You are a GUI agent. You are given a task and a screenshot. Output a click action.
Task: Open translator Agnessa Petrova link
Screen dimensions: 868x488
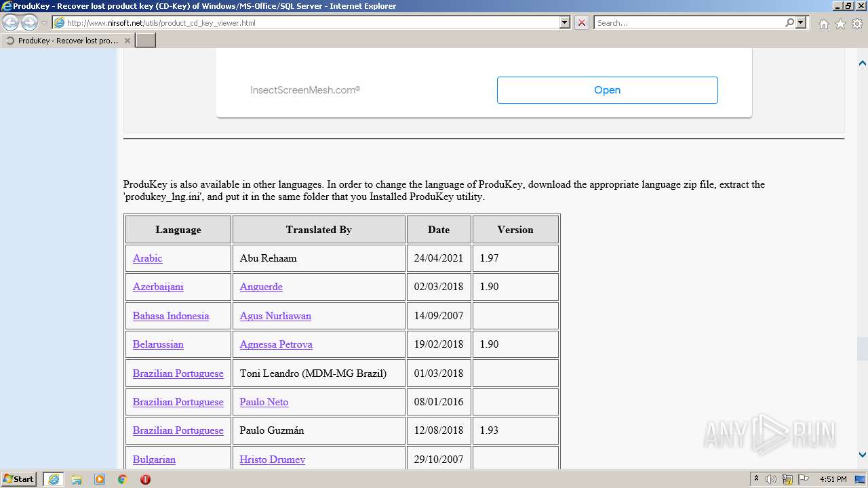tap(276, 344)
